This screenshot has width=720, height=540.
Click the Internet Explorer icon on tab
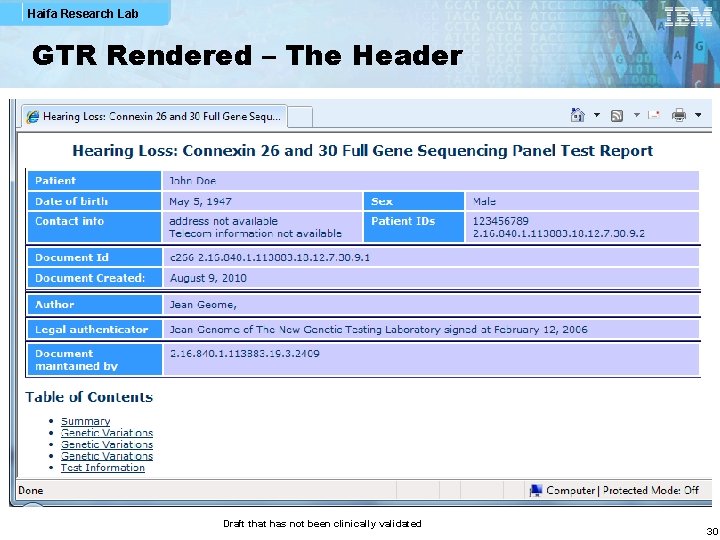[33, 117]
